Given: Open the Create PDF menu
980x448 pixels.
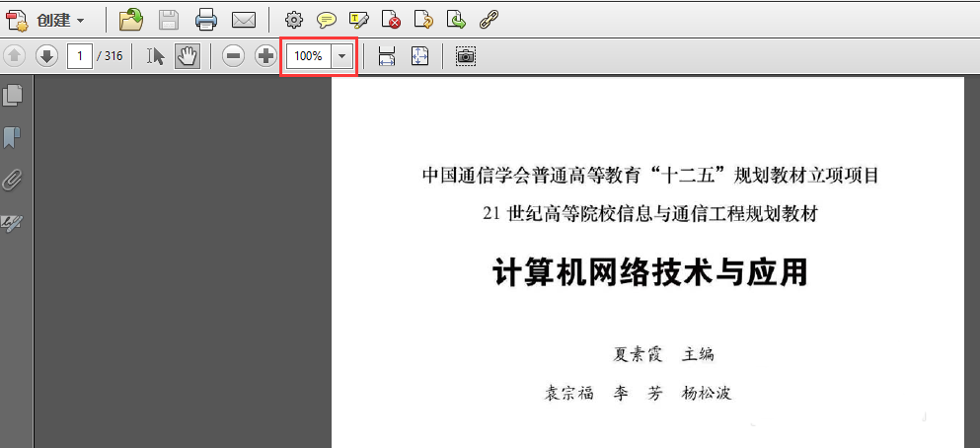Looking at the screenshot, I should click(x=45, y=21).
